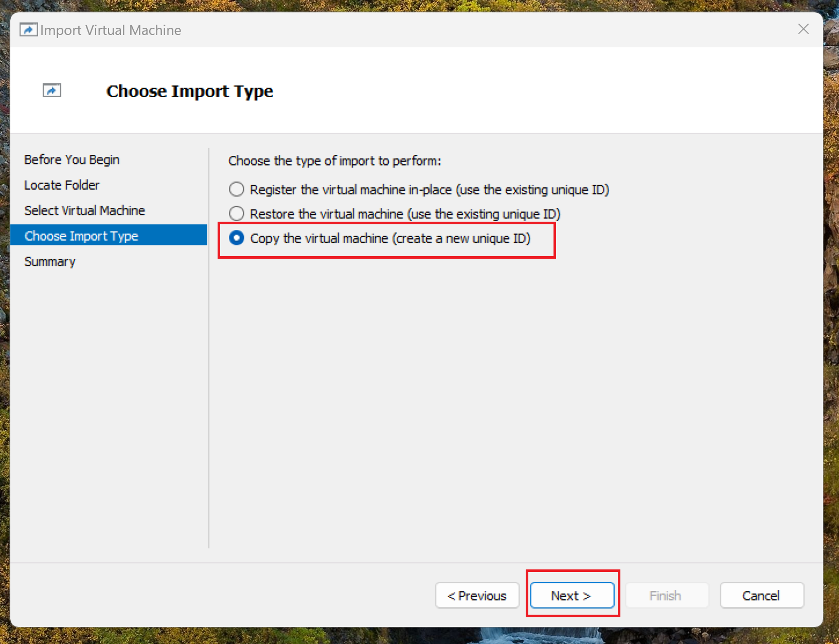This screenshot has height=644, width=839.
Task: Click the 'Import Virtual Machine' window title text
Action: click(x=111, y=30)
